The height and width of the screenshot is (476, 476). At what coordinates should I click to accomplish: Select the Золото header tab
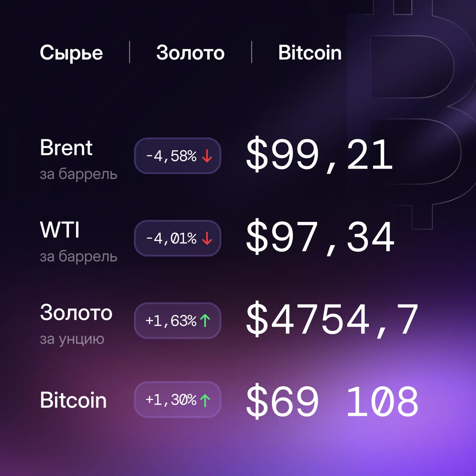point(190,53)
